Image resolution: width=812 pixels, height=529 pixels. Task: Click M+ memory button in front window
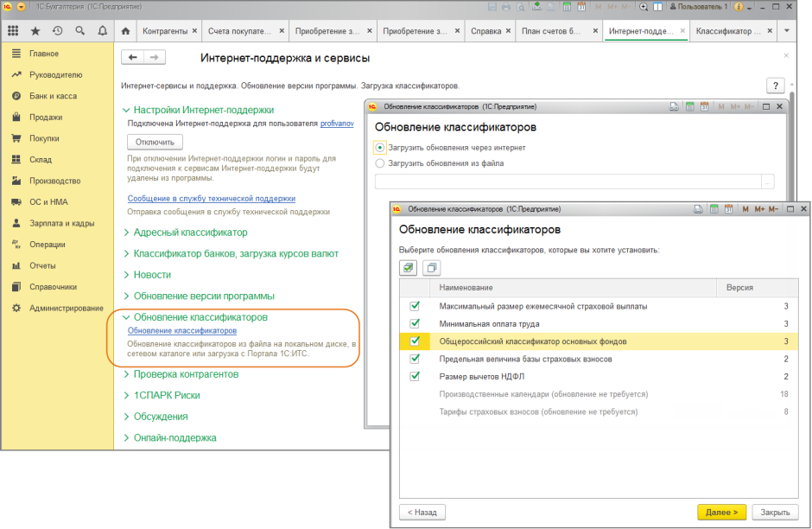coord(759,209)
